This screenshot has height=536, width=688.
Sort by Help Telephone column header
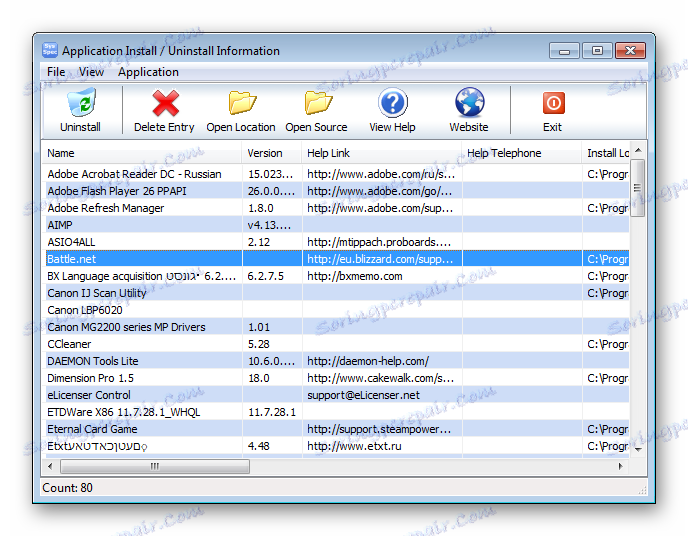tap(522, 153)
